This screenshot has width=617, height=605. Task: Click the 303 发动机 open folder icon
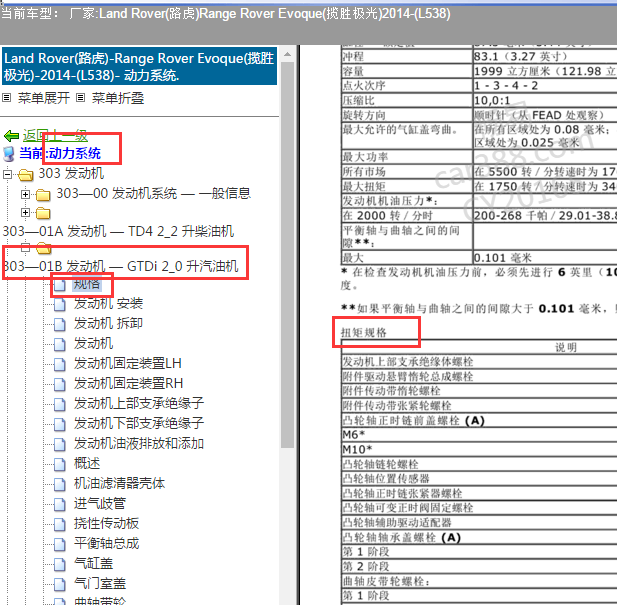pyautogui.click(x=26, y=175)
